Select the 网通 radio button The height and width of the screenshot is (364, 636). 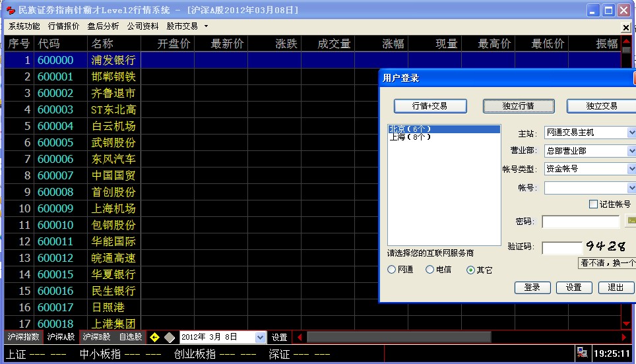pyautogui.click(x=392, y=270)
